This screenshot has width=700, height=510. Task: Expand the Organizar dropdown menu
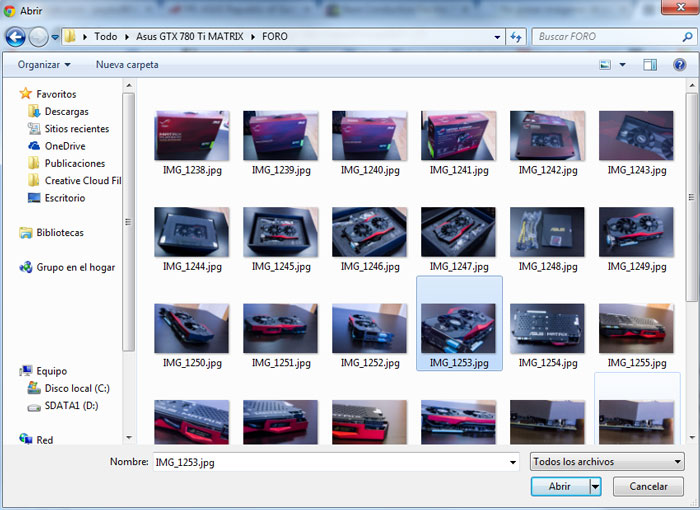[44, 65]
